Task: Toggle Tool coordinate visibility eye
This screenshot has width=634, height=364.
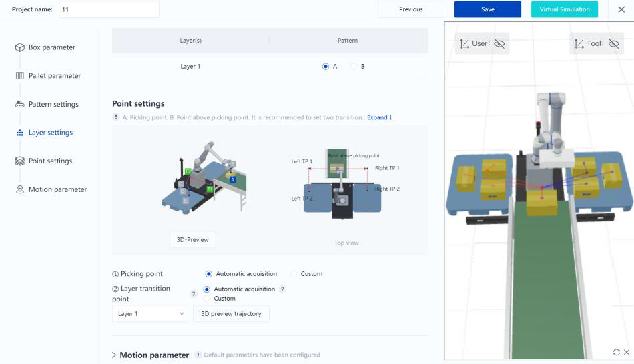Action: pyautogui.click(x=613, y=44)
